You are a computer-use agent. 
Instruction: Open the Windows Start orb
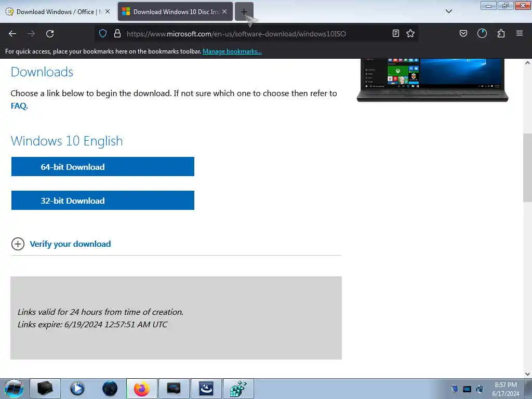pos(14,389)
